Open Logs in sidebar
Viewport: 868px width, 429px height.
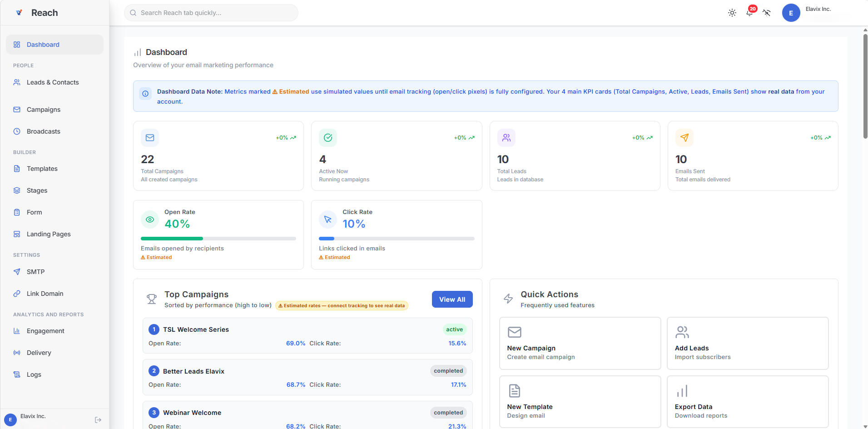point(55,374)
